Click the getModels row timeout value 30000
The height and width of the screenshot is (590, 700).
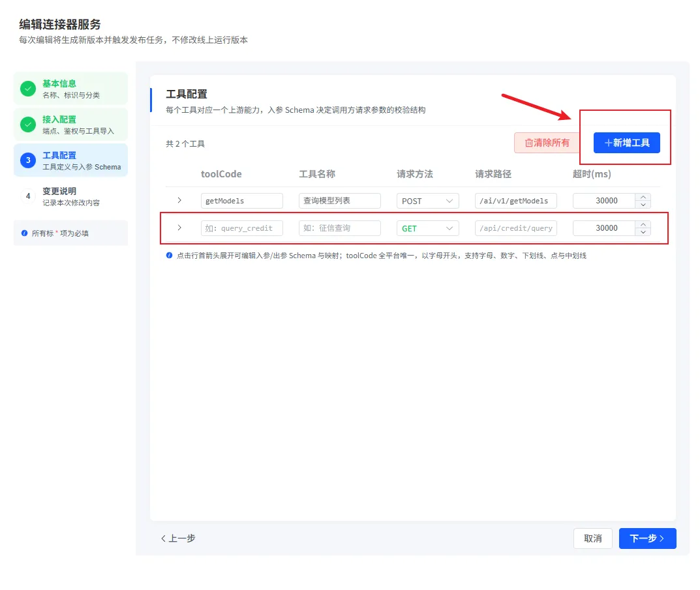coord(605,201)
